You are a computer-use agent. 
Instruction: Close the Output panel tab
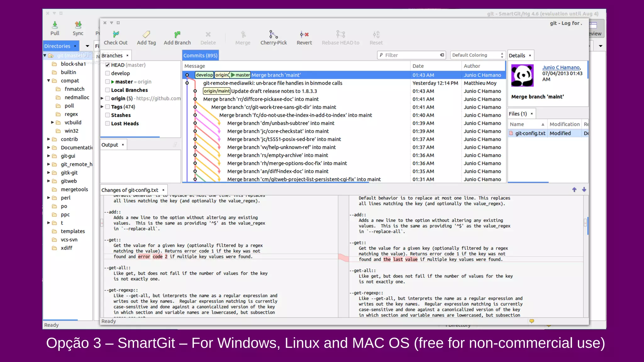[123, 145]
